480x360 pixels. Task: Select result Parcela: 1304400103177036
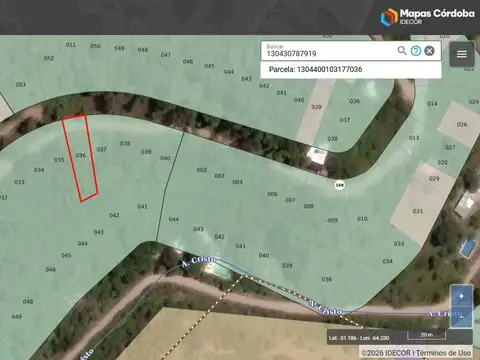[x=351, y=69]
